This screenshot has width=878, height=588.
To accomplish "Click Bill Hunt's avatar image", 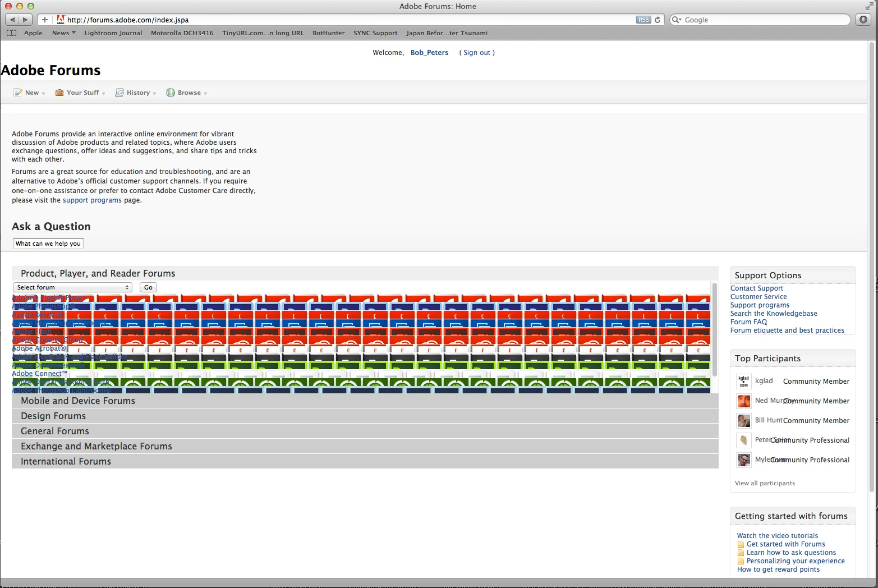I will (744, 421).
